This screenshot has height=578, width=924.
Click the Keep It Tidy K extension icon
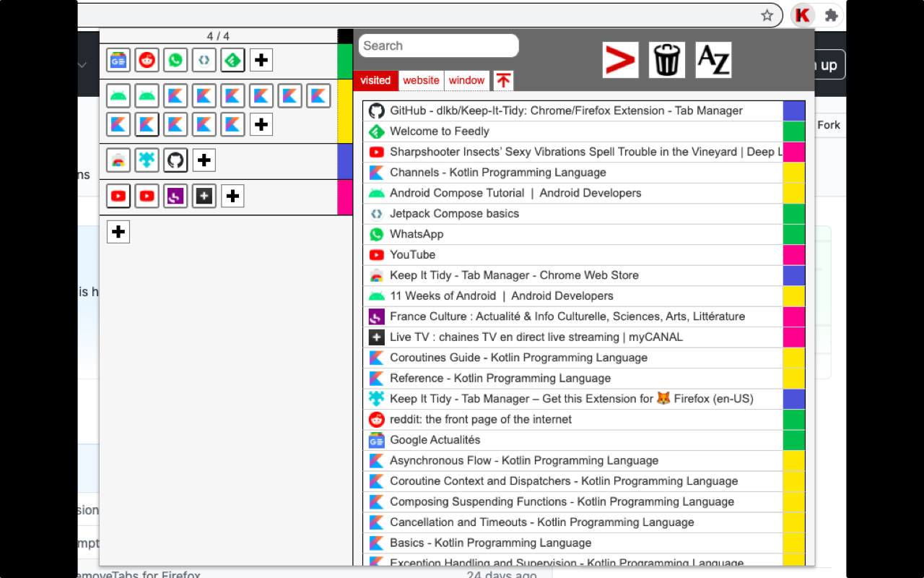tap(803, 15)
